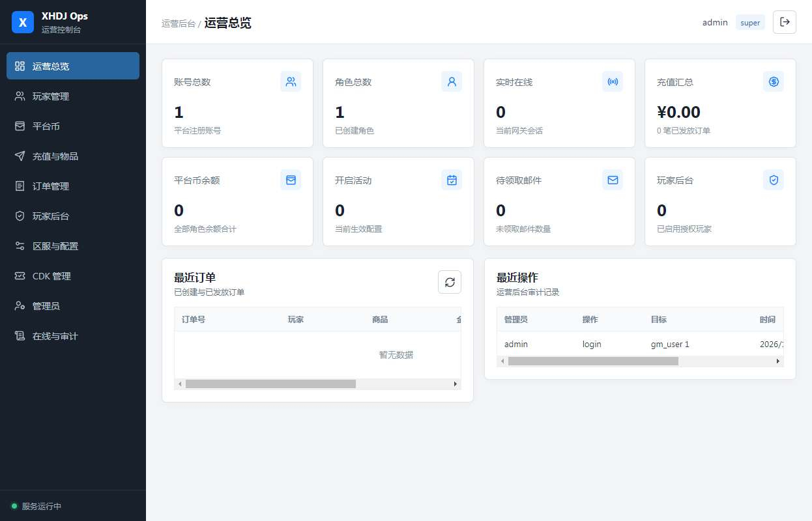Click the 操作 column header

590,319
